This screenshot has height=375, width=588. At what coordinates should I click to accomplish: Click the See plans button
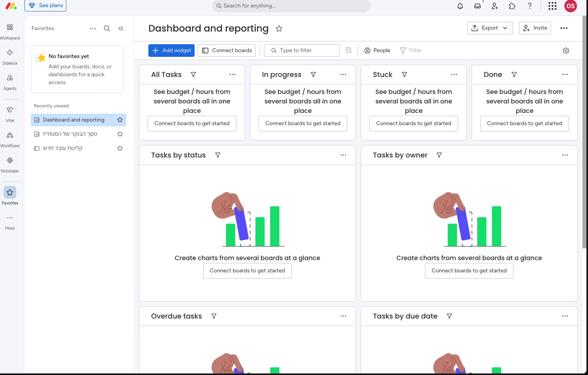click(x=45, y=6)
